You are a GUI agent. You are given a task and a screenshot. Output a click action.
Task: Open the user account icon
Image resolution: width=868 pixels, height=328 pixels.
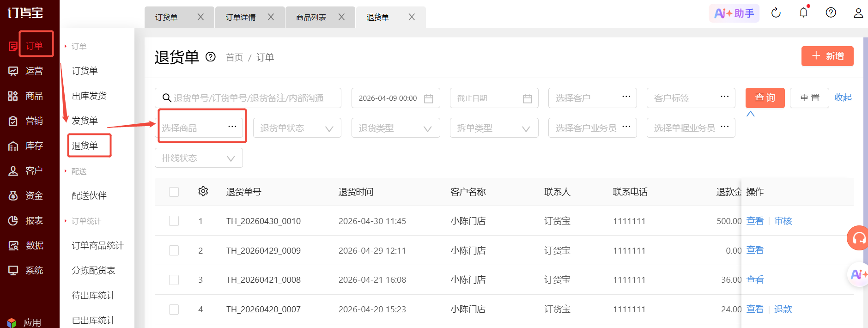tap(858, 13)
